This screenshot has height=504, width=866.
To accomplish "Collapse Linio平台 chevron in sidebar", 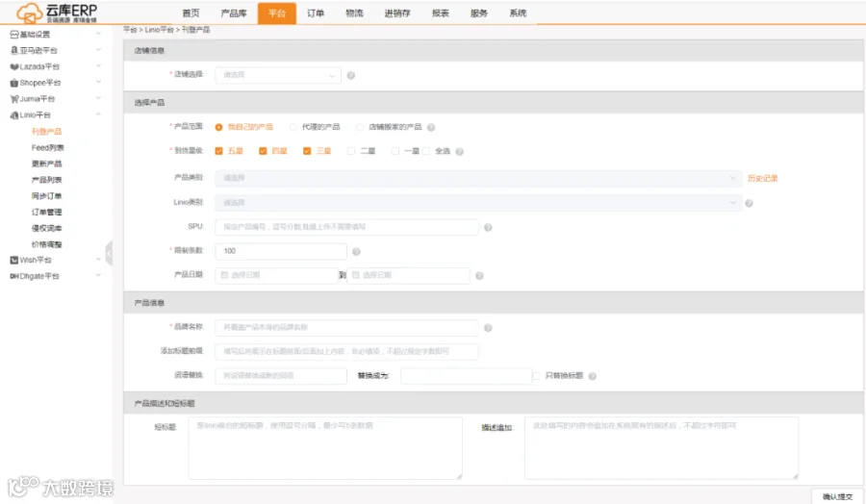I will pyautogui.click(x=98, y=114).
